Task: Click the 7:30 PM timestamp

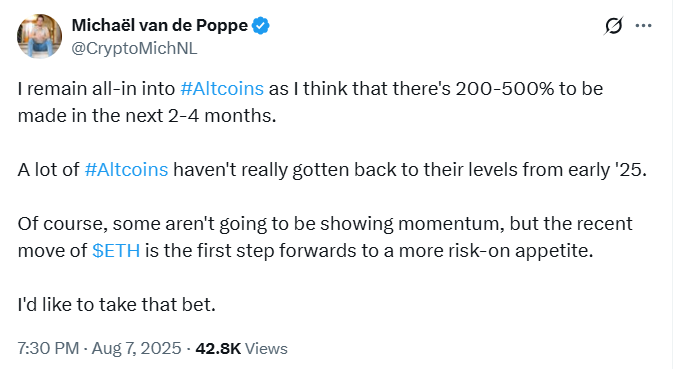Action: (48, 348)
